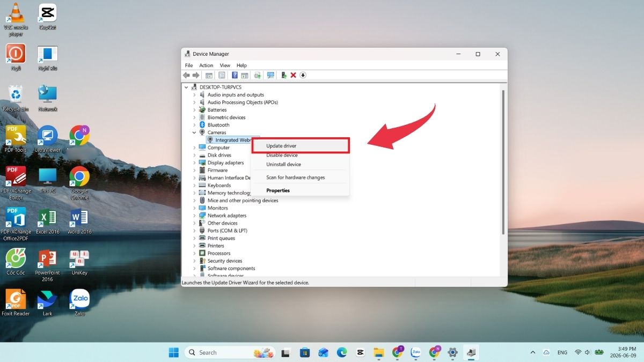Image resolution: width=644 pixels, height=362 pixels.
Task: Choose Update driver from the context menu
Action: coord(301,146)
